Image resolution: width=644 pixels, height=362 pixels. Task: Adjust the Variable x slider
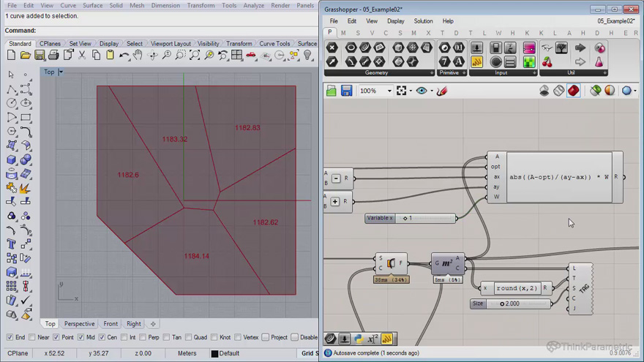tap(411, 218)
